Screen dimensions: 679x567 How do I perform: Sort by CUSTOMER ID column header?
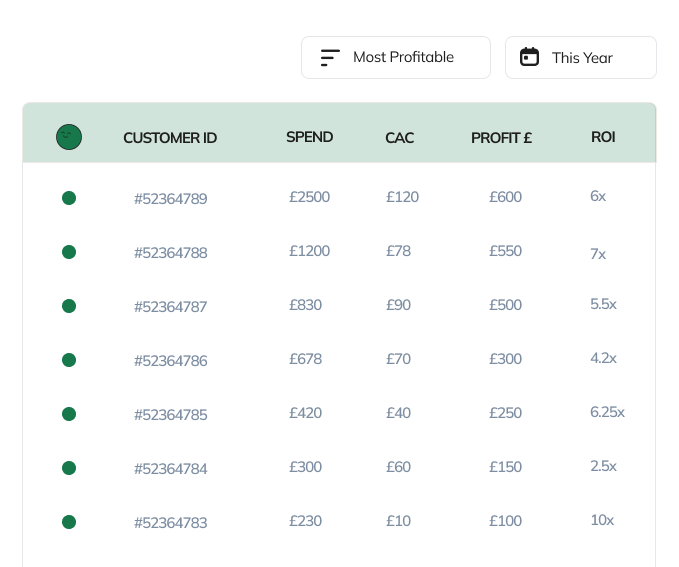(170, 138)
